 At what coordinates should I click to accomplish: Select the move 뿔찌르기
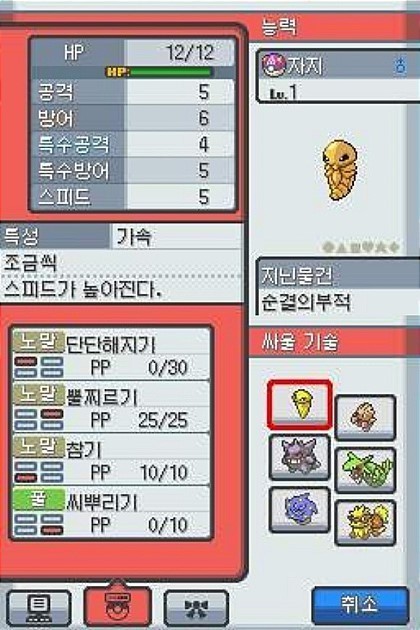pyautogui.click(x=111, y=407)
